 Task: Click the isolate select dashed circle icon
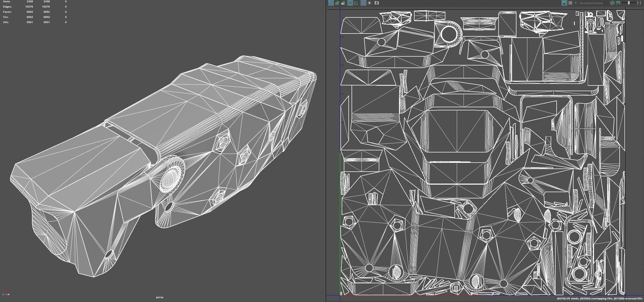tap(370, 3)
